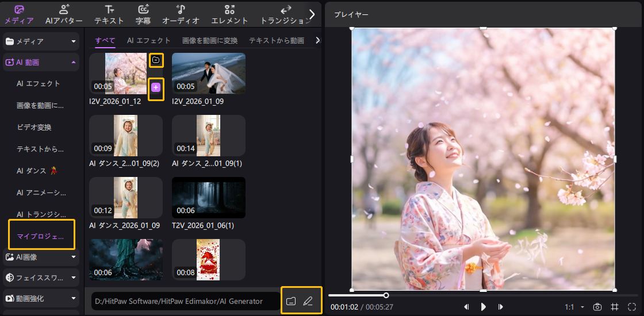Image resolution: width=644 pixels, height=316 pixels.
Task: Switch to the すべて tab
Action: click(105, 40)
